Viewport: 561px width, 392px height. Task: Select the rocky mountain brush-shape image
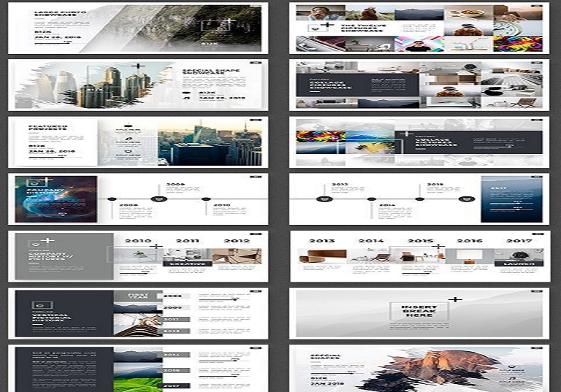[432, 369]
